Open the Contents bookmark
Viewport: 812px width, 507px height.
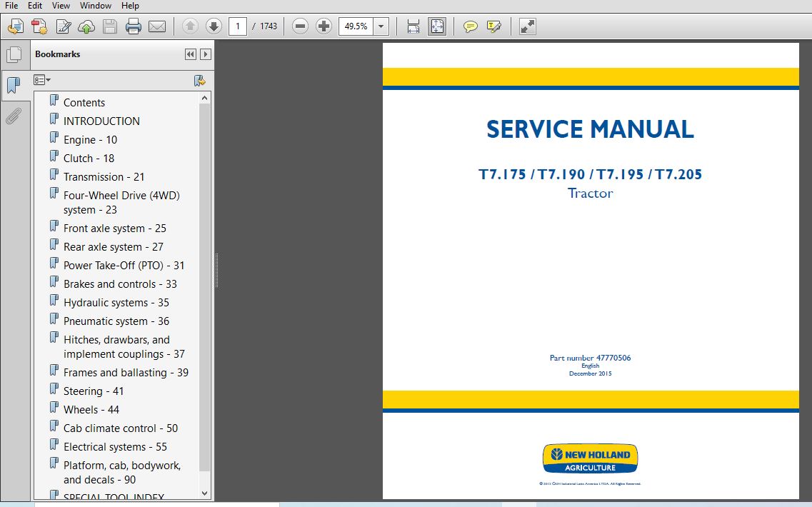click(x=84, y=103)
